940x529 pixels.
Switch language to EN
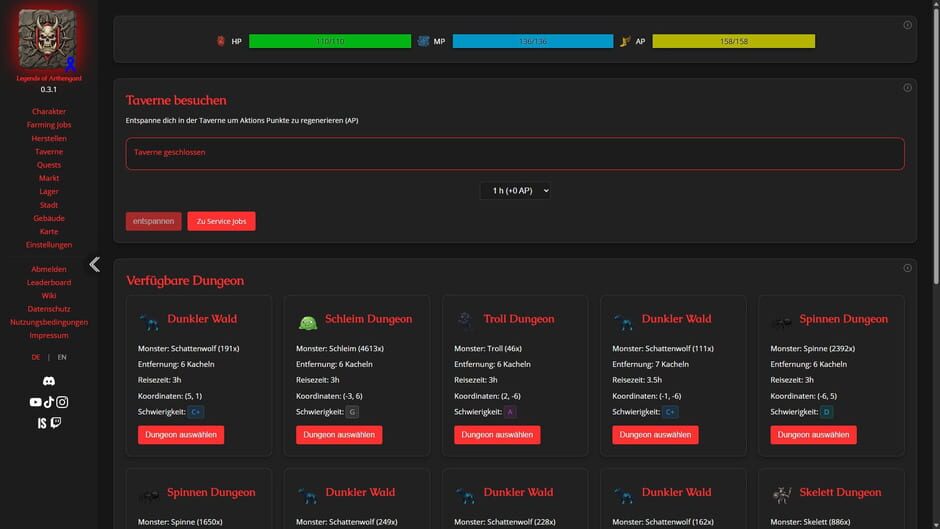(62, 357)
